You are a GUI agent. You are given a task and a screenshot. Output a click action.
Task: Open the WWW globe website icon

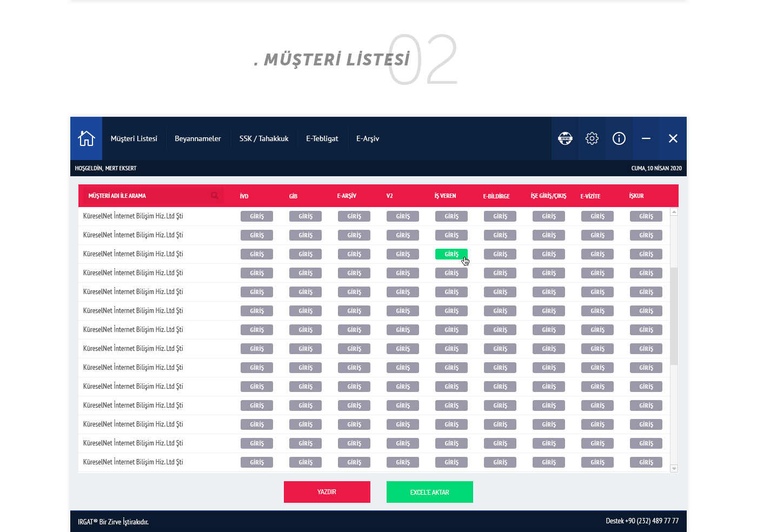click(565, 138)
